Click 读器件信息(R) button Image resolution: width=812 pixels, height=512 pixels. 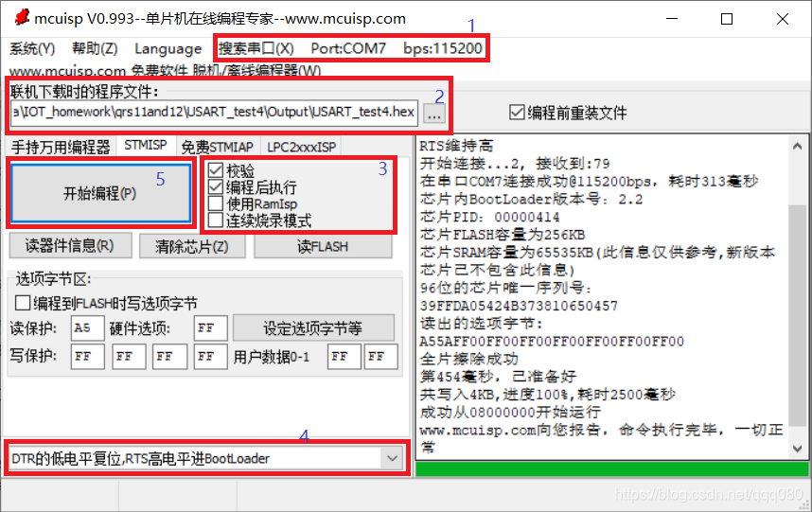[x=70, y=245]
